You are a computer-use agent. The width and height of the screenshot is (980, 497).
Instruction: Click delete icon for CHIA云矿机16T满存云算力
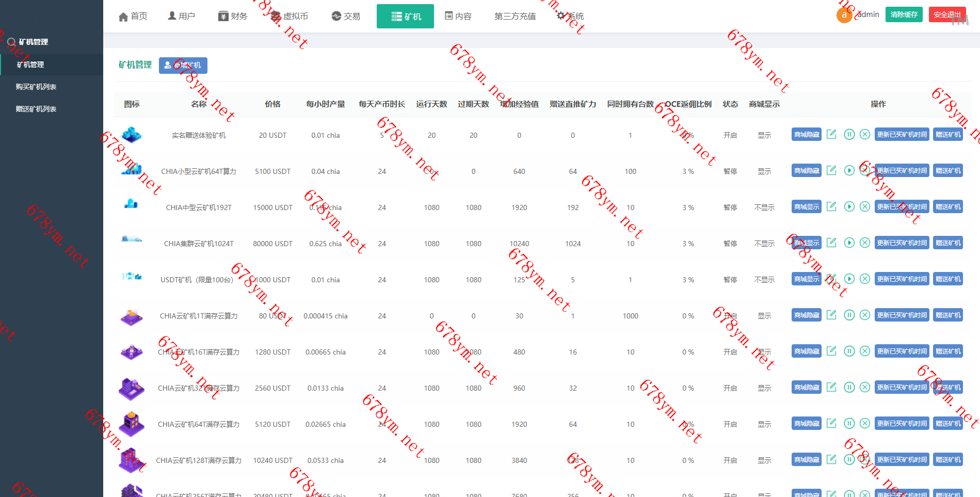[x=865, y=351]
